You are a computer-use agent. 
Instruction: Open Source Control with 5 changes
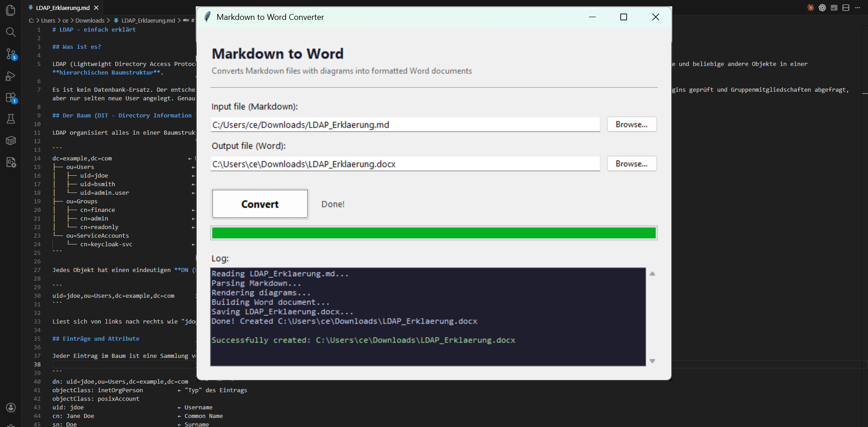click(x=11, y=54)
